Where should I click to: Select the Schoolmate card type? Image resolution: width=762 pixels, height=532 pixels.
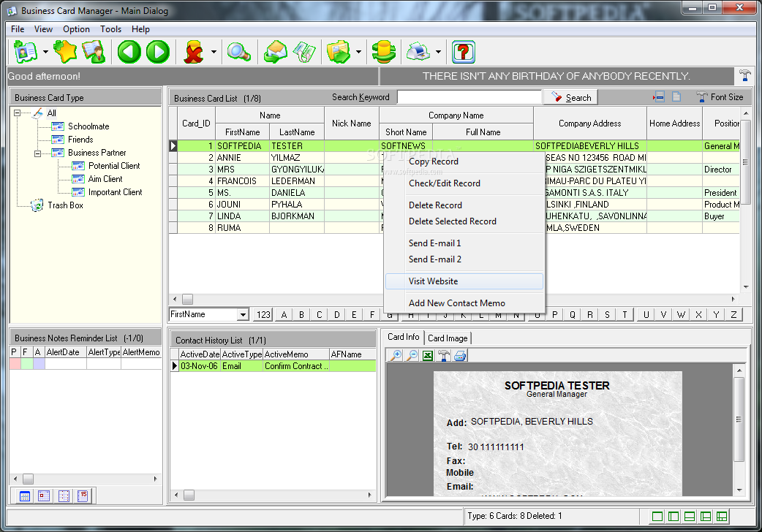pyautogui.click(x=88, y=126)
